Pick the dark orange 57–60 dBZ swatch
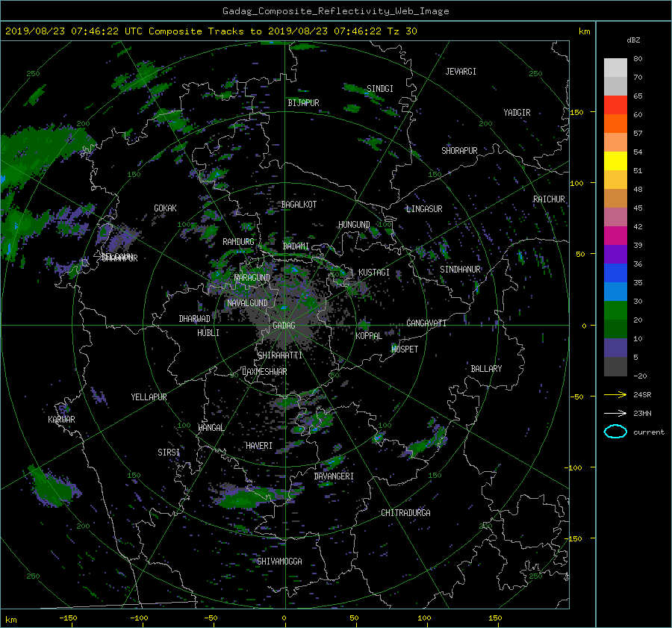The width and height of the screenshot is (672, 628). [615, 123]
